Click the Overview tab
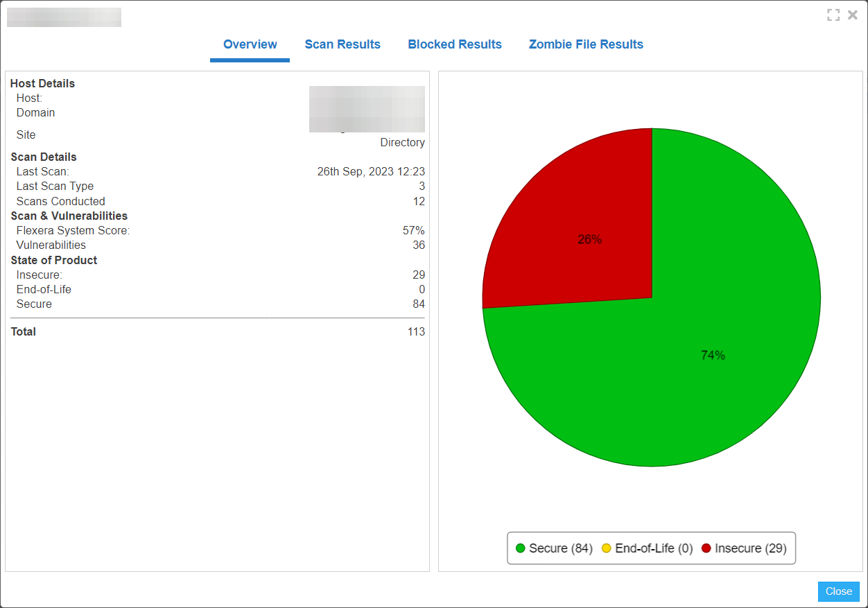Viewport: 868px width, 608px height. [250, 44]
